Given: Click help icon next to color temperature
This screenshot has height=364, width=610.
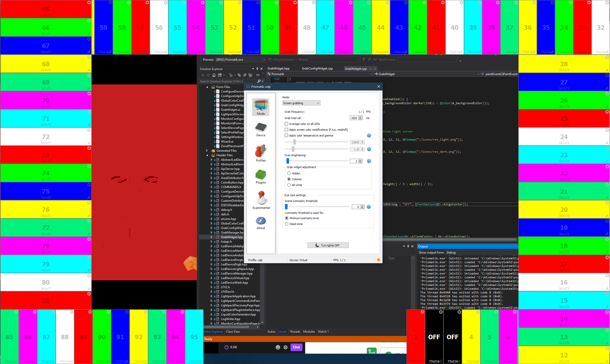Looking at the screenshot, I should [x=369, y=136].
